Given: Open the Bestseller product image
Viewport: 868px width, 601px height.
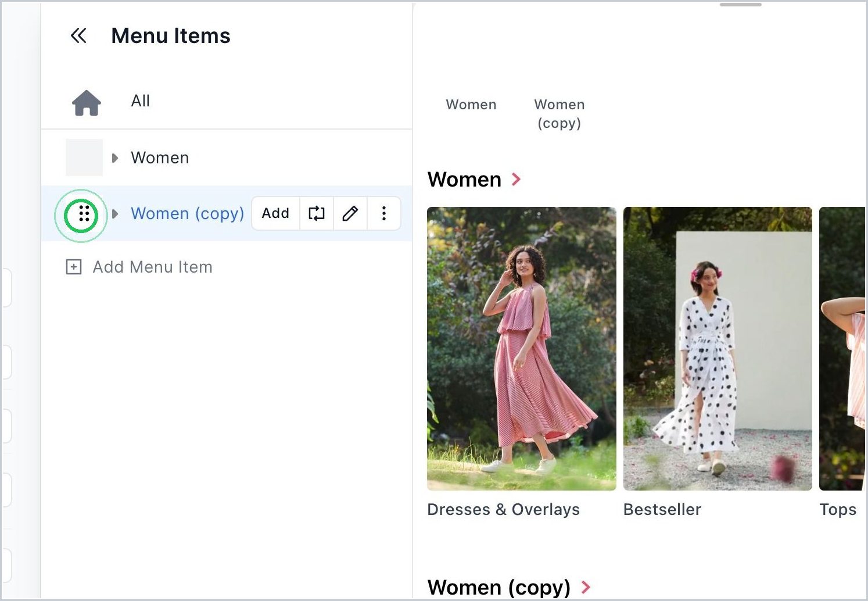Looking at the screenshot, I should [x=718, y=349].
